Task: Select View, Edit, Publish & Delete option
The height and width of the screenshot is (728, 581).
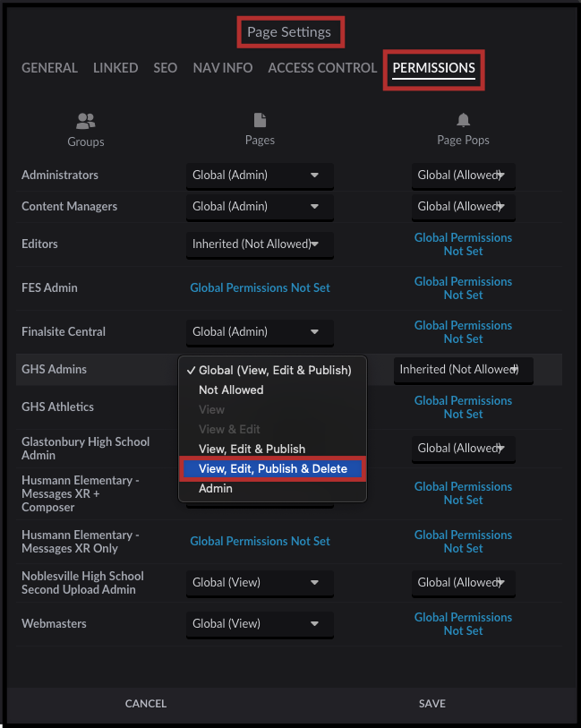Action: pos(273,469)
